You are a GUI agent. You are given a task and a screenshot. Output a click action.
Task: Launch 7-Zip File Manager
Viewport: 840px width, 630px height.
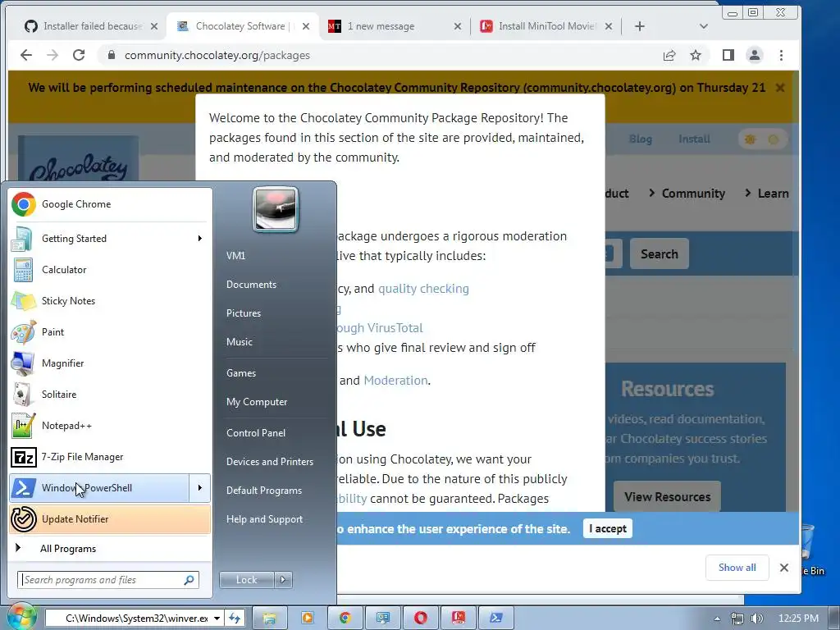click(x=110, y=456)
